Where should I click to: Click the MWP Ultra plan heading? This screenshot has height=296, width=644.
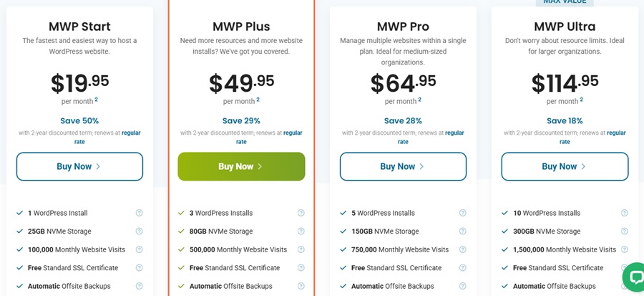click(x=565, y=27)
